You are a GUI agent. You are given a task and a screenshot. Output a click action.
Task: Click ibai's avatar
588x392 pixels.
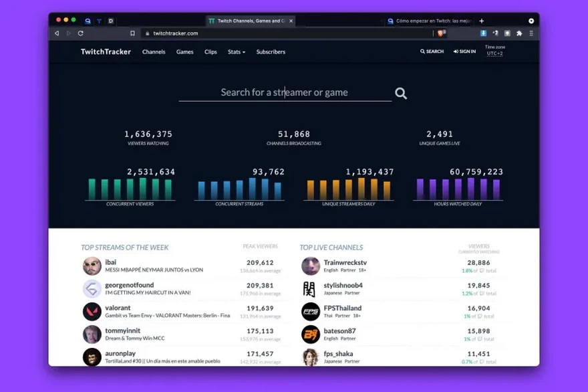click(x=92, y=266)
